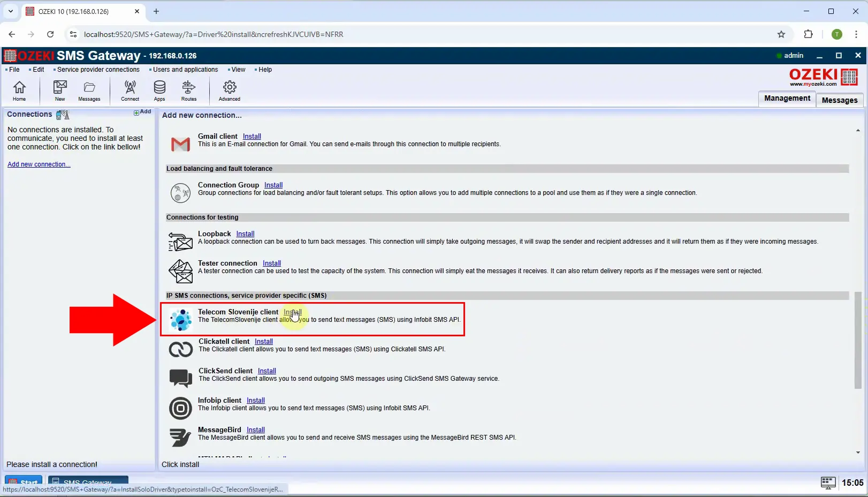The height and width of the screenshot is (497, 868).
Task: Click the Add new connection link
Action: (39, 164)
